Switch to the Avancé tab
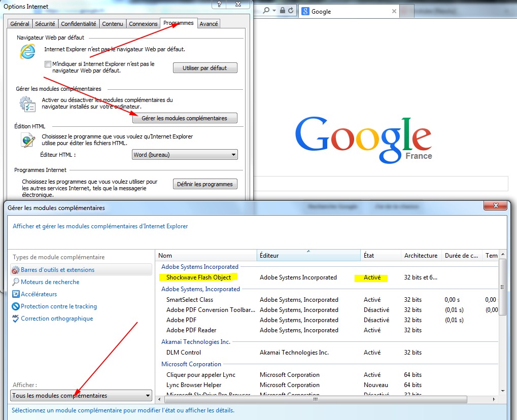The image size is (517, 420). point(209,24)
